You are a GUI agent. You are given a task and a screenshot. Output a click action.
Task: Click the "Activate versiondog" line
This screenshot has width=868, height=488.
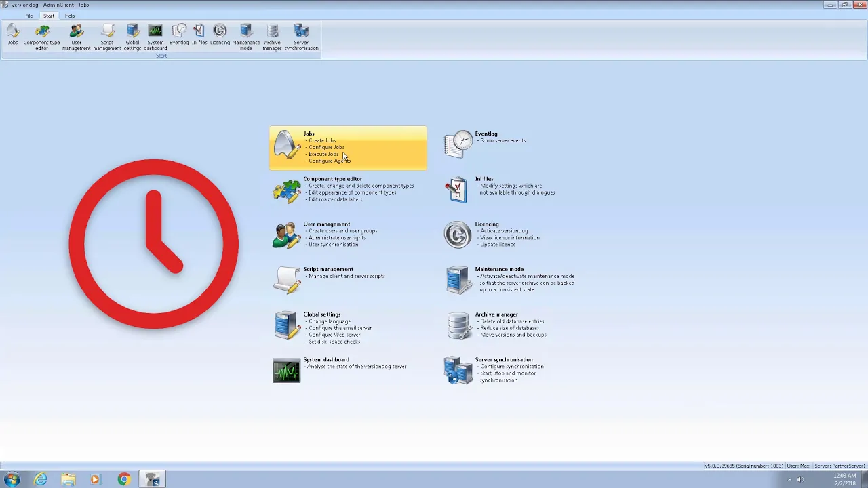pyautogui.click(x=502, y=231)
